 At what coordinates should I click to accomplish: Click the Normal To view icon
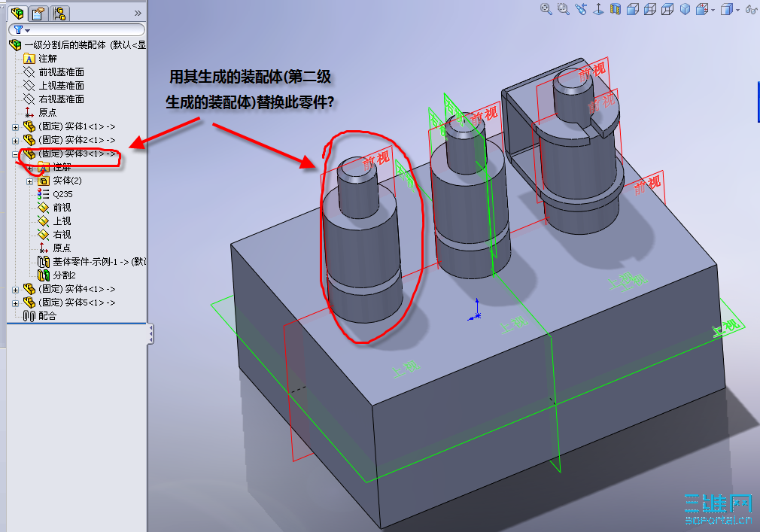[x=598, y=9]
